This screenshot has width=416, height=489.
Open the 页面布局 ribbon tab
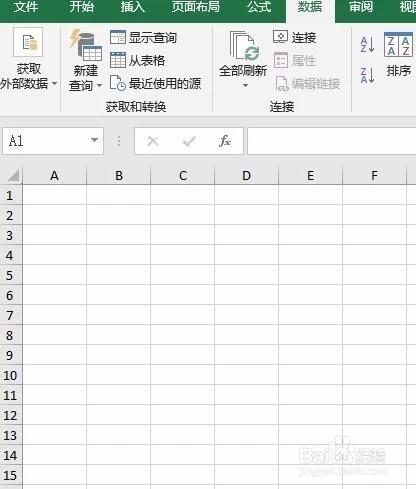click(196, 7)
